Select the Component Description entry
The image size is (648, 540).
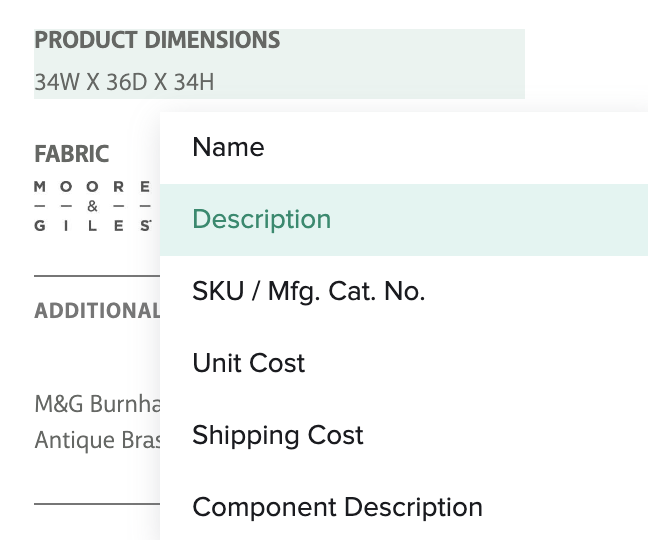point(337,508)
